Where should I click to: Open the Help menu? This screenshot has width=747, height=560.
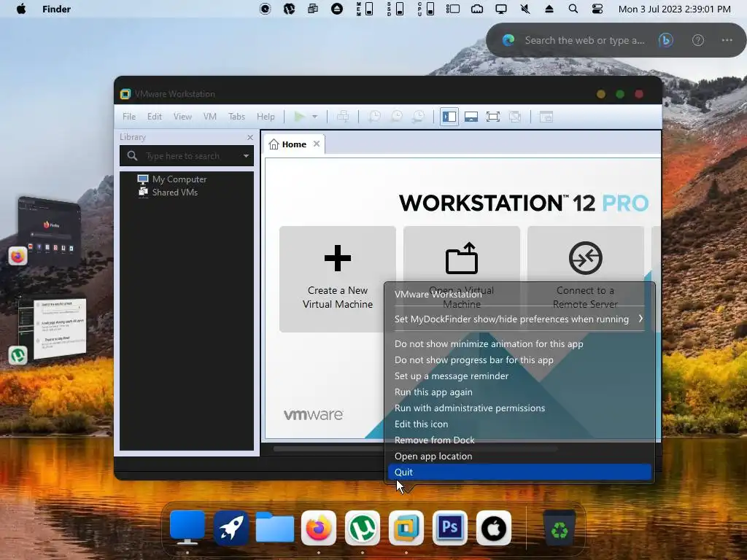pos(266,117)
